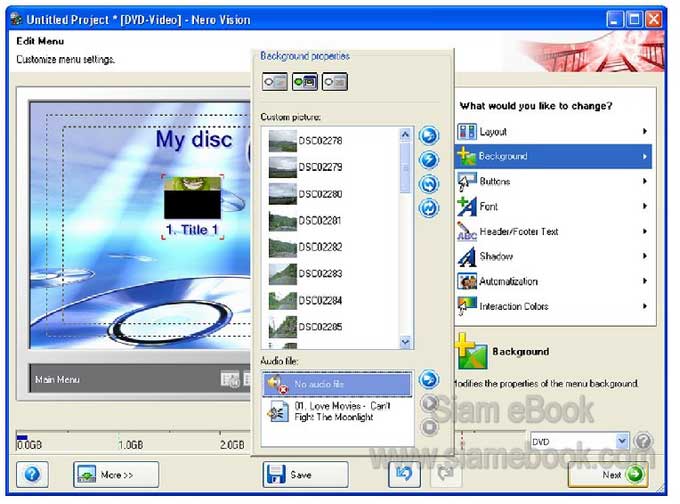
Task: Open the Automatization option
Action: tap(553, 281)
